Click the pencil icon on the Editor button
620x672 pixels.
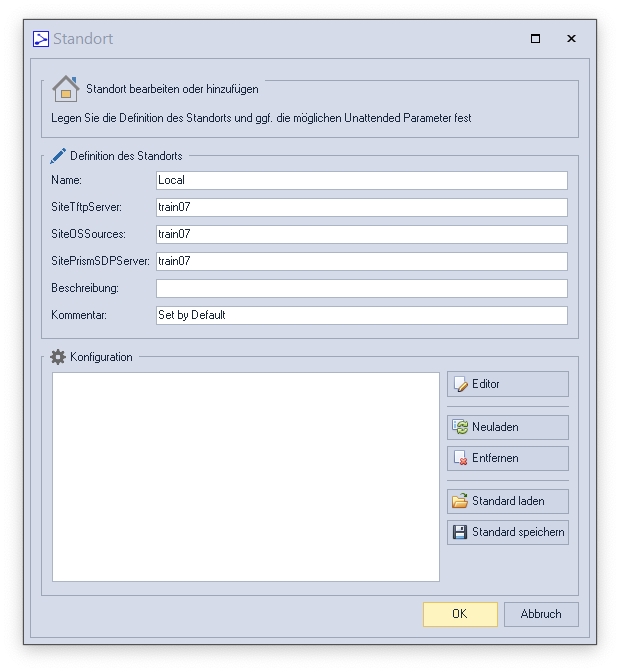click(x=460, y=384)
